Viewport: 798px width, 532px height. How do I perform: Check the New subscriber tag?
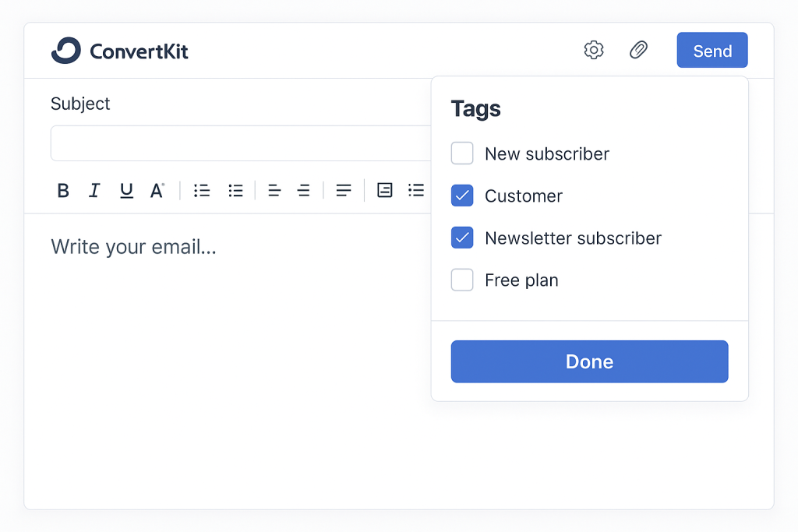point(462,153)
